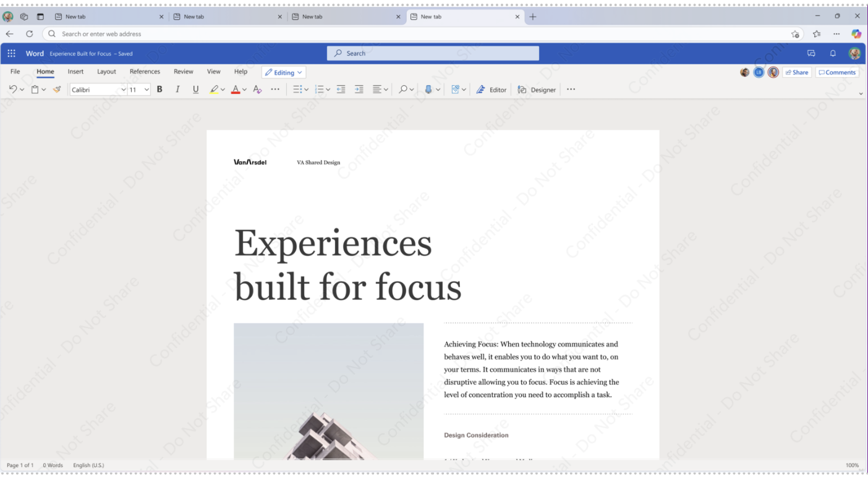Expand the font color arrow
This screenshot has width=868, height=477.
pos(244,90)
